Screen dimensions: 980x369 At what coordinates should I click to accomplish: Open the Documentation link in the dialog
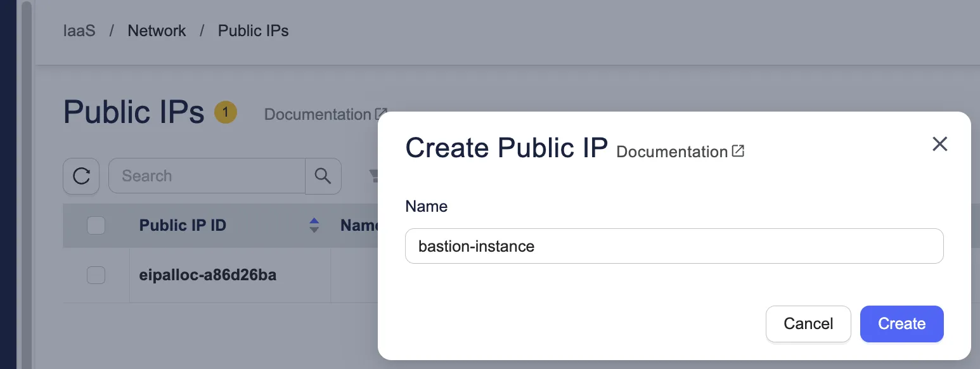coord(671,152)
